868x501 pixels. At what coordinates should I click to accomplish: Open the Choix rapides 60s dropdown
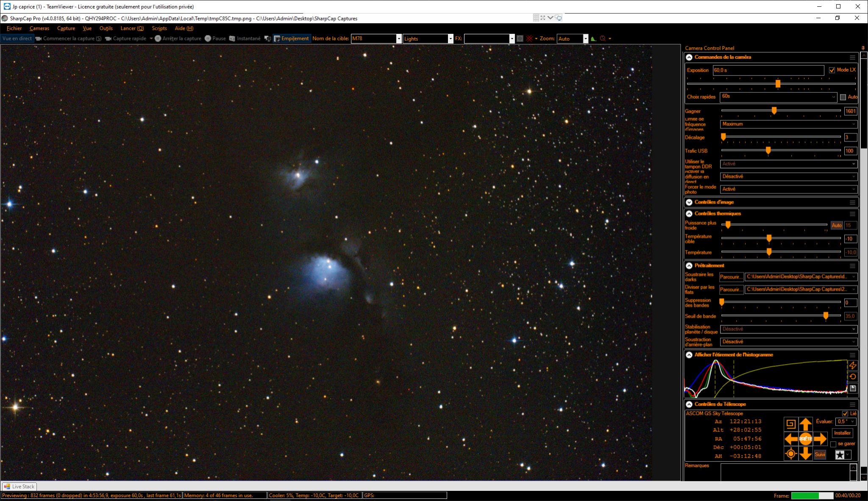pyautogui.click(x=778, y=97)
